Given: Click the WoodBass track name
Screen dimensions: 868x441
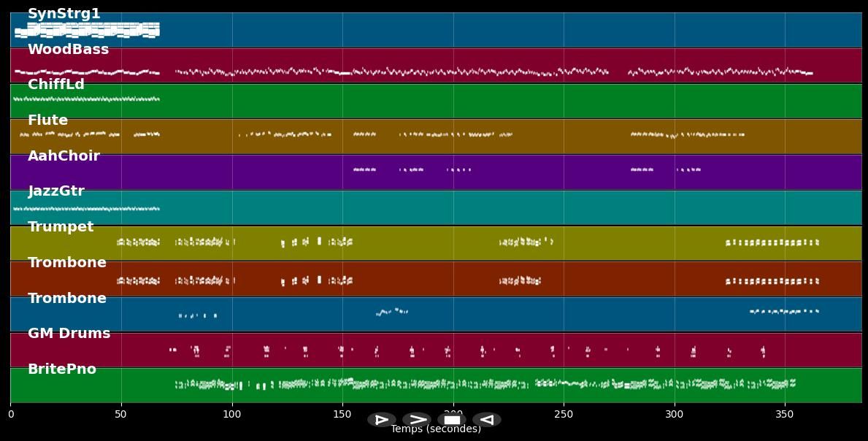Looking at the screenshot, I should (68, 50).
